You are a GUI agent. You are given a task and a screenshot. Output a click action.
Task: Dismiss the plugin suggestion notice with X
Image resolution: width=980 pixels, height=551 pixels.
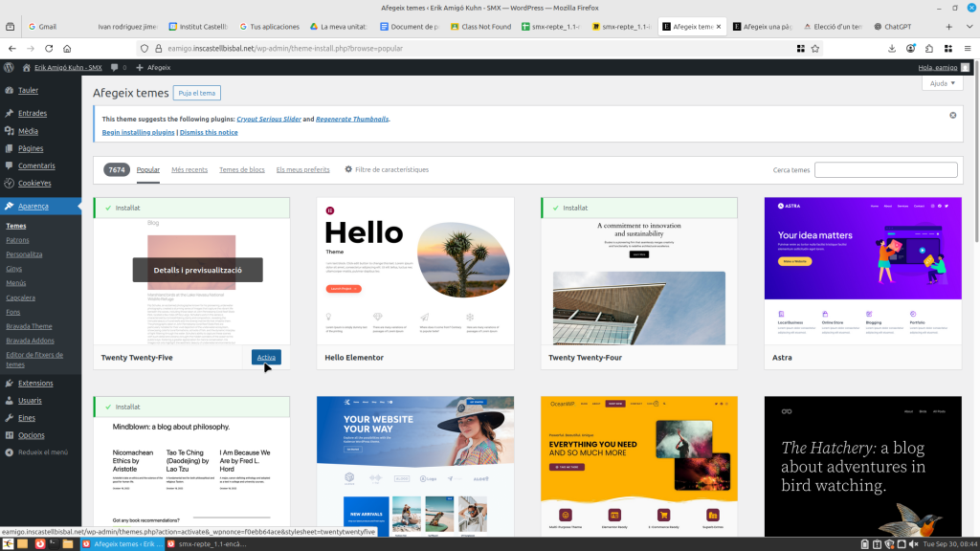point(952,115)
